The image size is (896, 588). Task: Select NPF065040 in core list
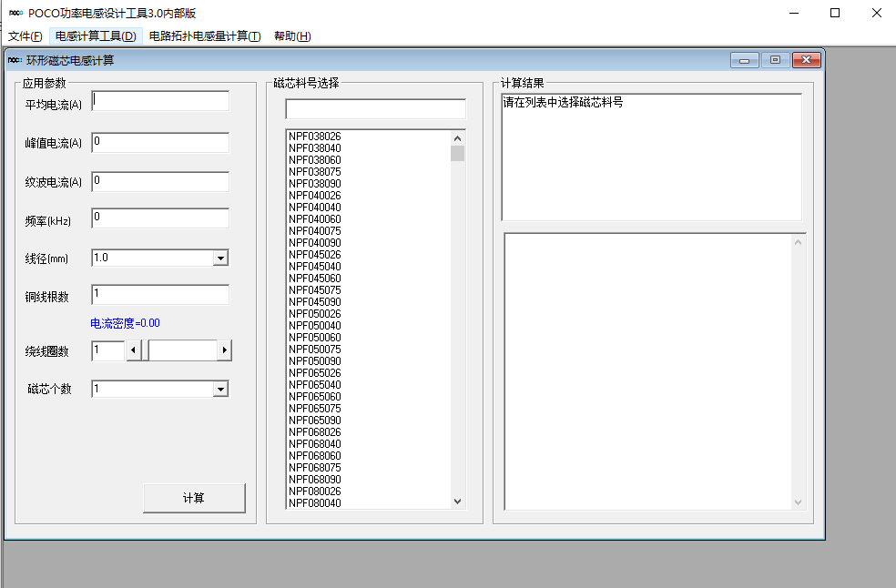point(369,385)
